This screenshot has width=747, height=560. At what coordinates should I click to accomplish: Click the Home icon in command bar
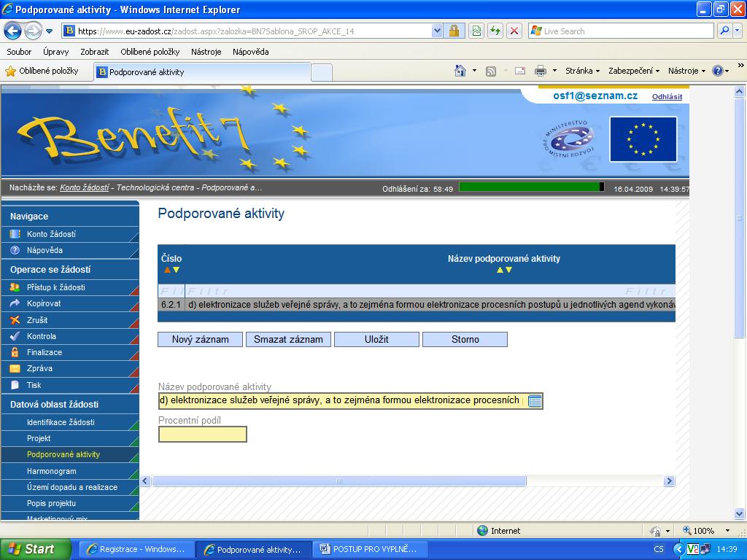(460, 71)
